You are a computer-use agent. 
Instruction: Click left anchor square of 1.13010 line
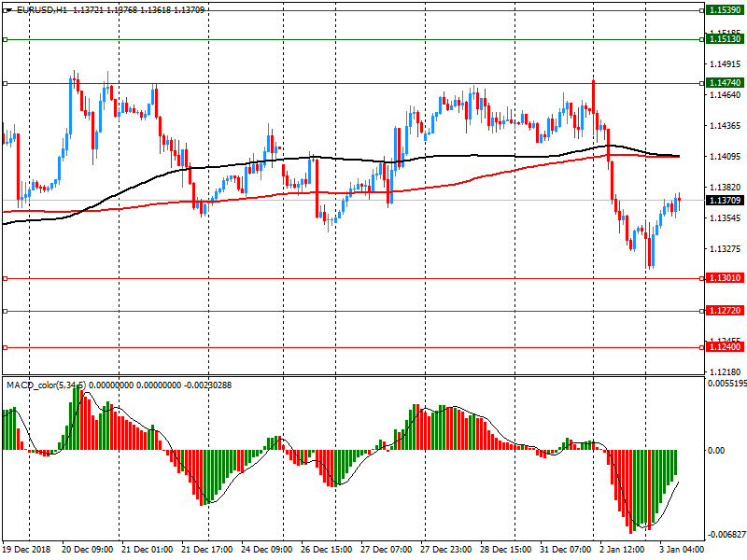coord(5,278)
